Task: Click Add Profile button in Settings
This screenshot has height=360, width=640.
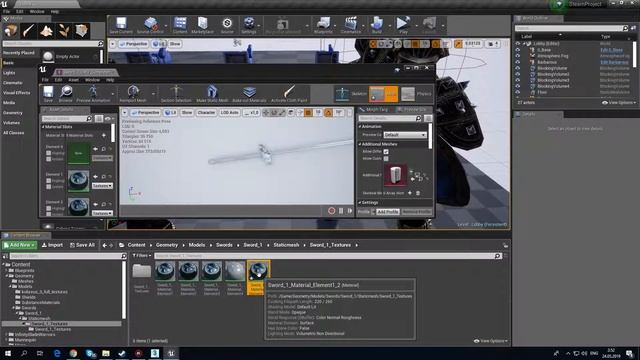Action: 387,212
